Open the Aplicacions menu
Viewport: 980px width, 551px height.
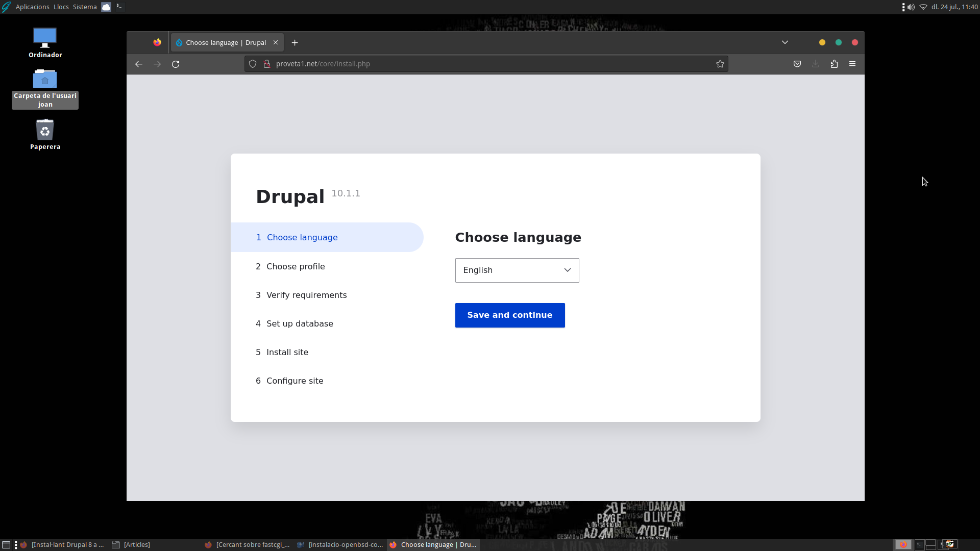pyautogui.click(x=33, y=7)
